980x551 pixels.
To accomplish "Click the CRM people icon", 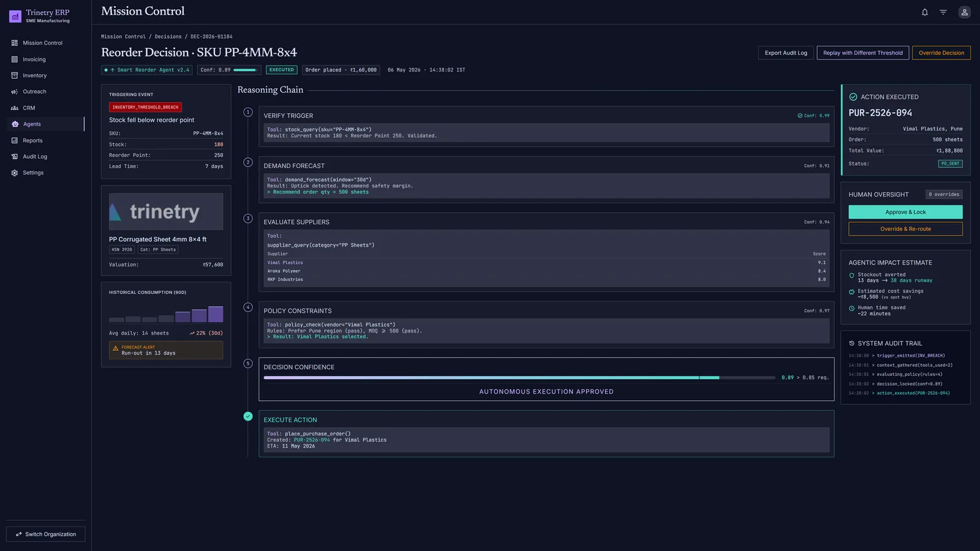I will pyautogui.click(x=15, y=108).
